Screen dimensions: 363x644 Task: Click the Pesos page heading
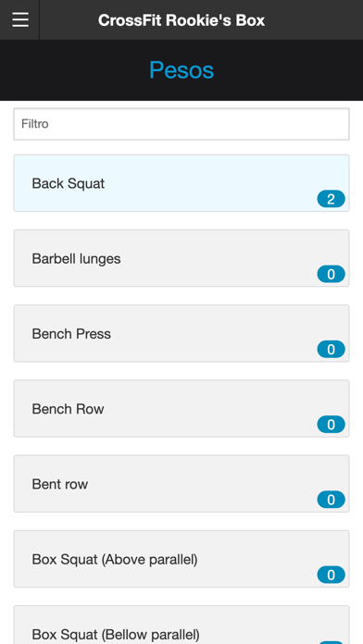(x=181, y=69)
